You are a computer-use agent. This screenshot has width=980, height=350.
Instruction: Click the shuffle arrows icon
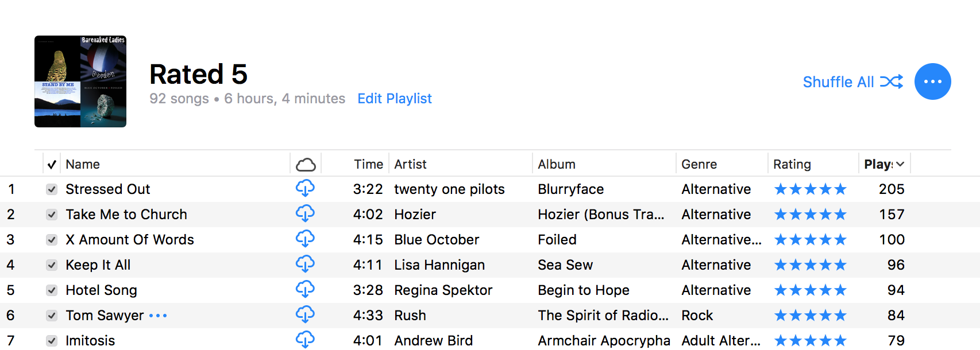pyautogui.click(x=892, y=82)
